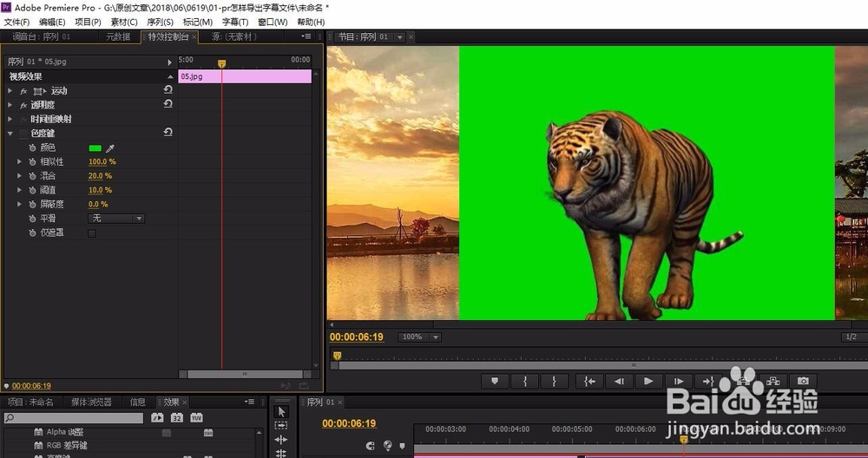Mark Out point in Program monitor
Image resolution: width=868 pixels, height=458 pixels.
(x=554, y=381)
